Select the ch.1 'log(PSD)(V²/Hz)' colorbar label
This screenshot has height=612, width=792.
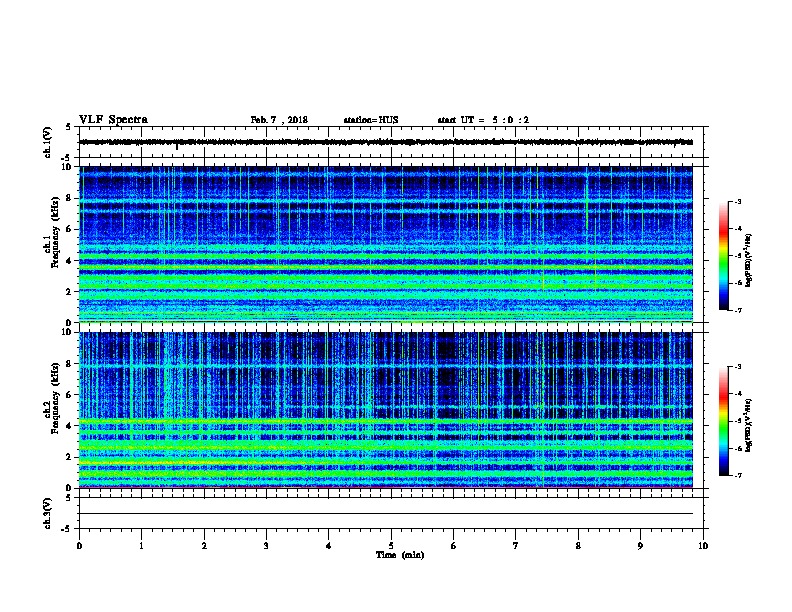pos(748,260)
